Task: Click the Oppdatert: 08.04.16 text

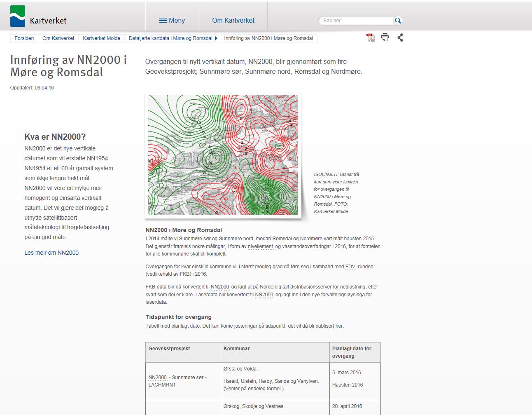Action: tap(32, 88)
